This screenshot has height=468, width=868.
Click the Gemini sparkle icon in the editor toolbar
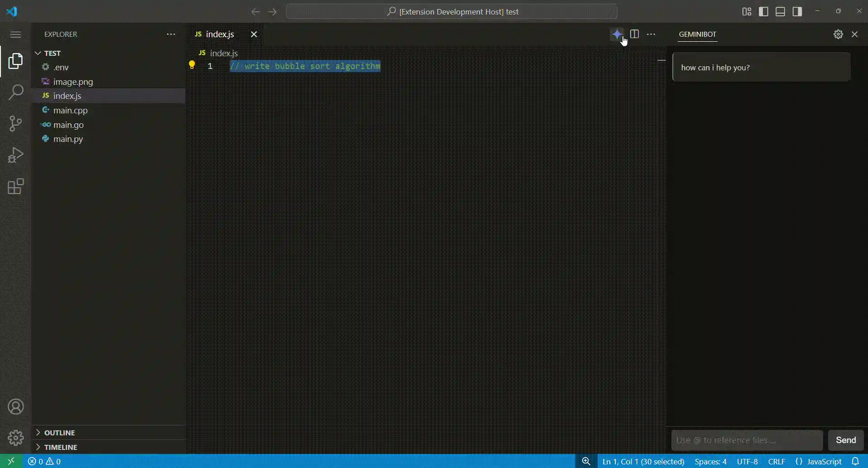617,34
